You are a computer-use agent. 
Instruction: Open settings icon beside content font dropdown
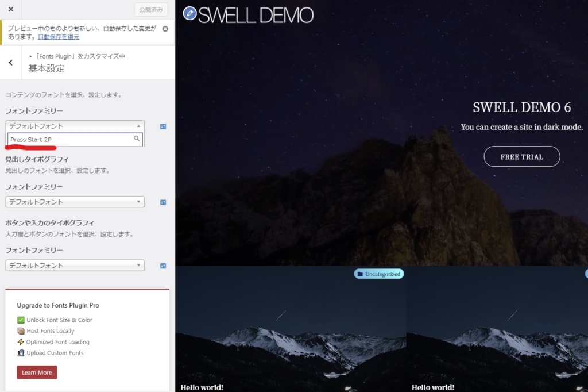click(x=163, y=126)
